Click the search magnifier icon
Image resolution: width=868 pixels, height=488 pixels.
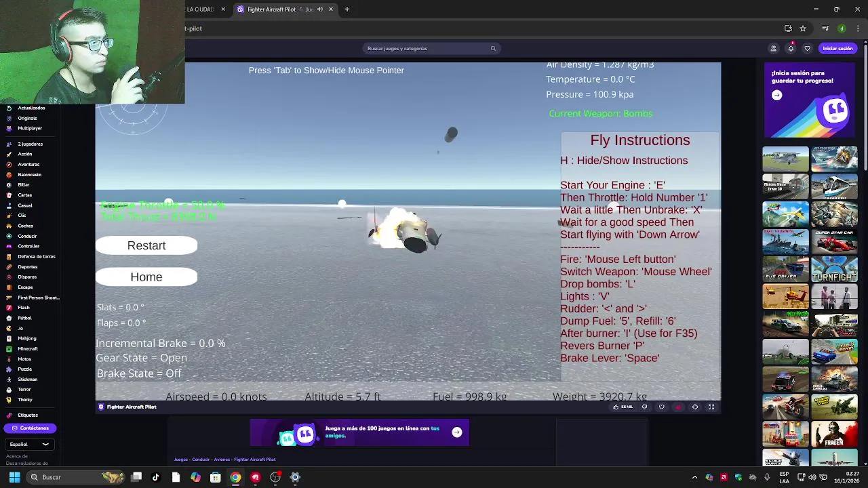493,48
